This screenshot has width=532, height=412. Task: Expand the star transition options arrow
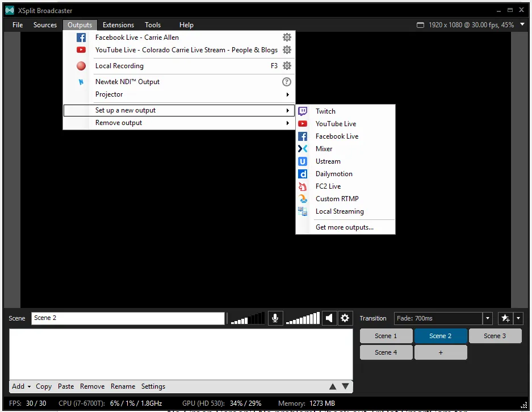[518, 318]
